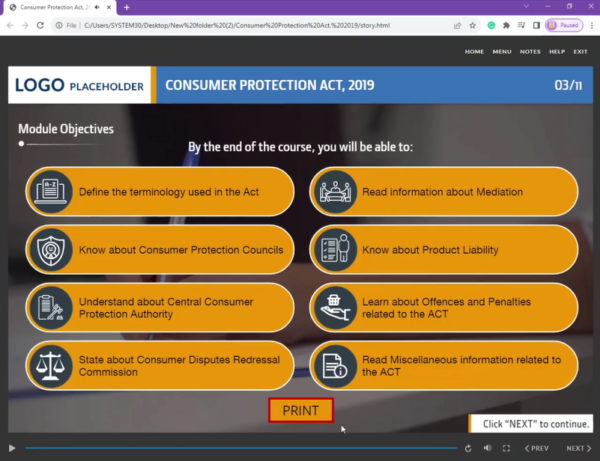Toggle fullscreen mode in the player
The image size is (600, 461).
(506, 448)
